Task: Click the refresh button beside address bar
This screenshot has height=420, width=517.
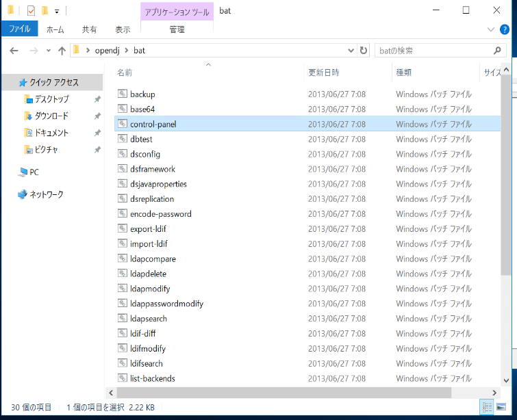Action: 364,51
